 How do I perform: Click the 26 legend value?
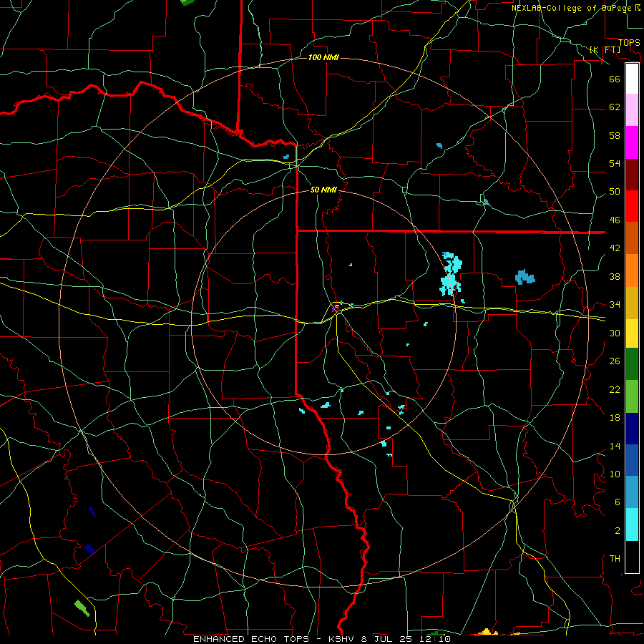click(615, 361)
